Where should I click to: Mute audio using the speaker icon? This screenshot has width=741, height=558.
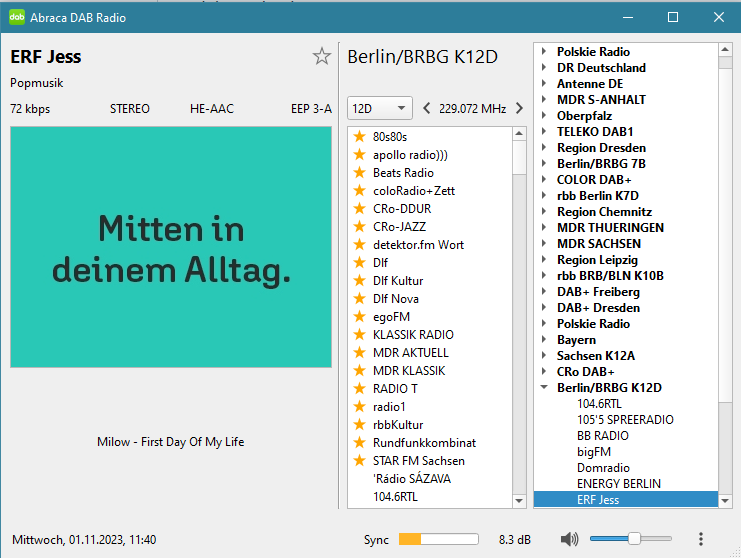(569, 539)
